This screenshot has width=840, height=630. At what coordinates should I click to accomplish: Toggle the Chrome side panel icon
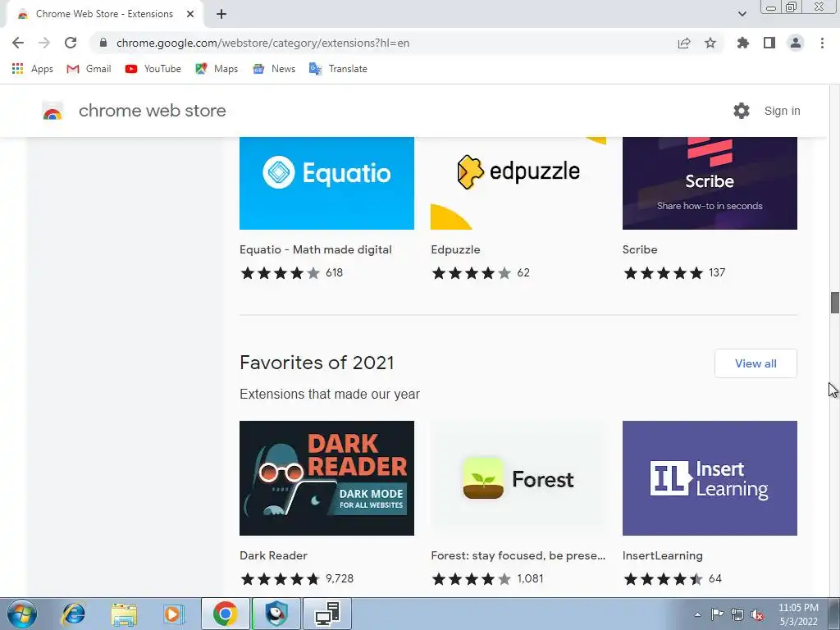(x=769, y=43)
